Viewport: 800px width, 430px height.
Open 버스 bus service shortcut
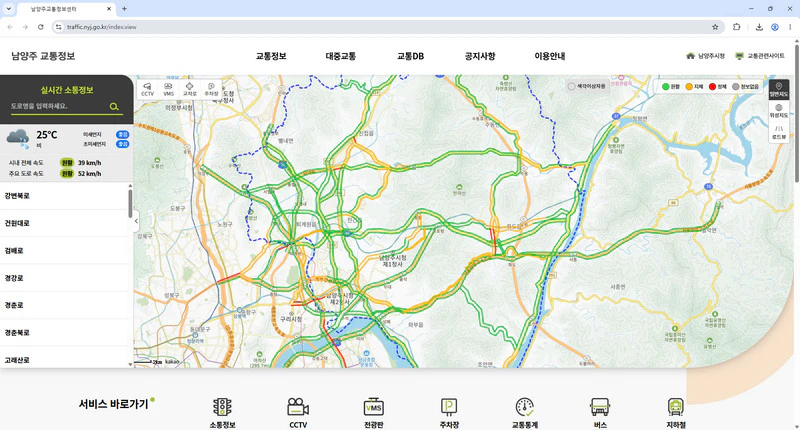tap(600, 413)
